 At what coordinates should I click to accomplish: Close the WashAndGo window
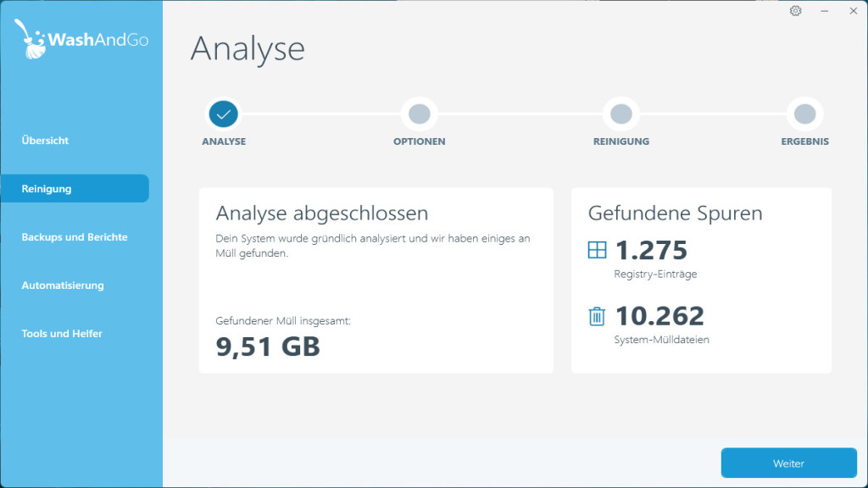[853, 11]
